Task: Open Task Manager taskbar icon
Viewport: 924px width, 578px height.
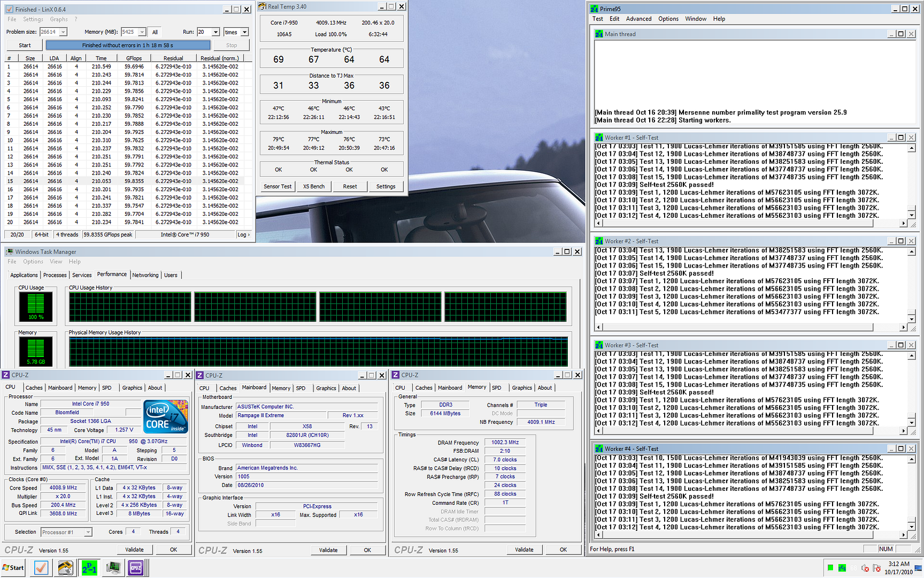Action: point(113,568)
